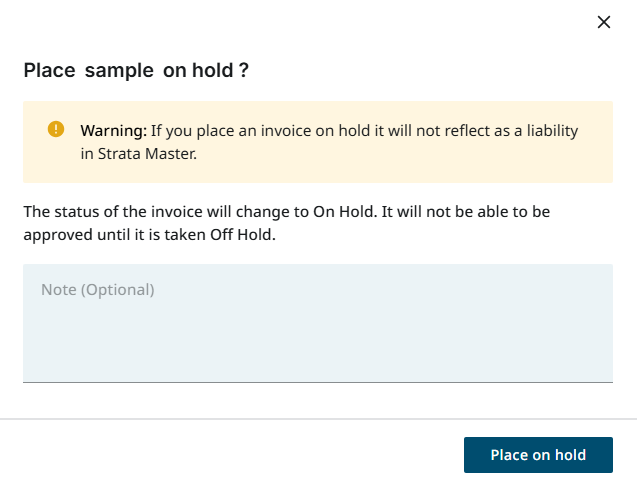Image resolution: width=637 pixels, height=488 pixels.
Task: Click the bold "Warning:" label
Action: [114, 130]
